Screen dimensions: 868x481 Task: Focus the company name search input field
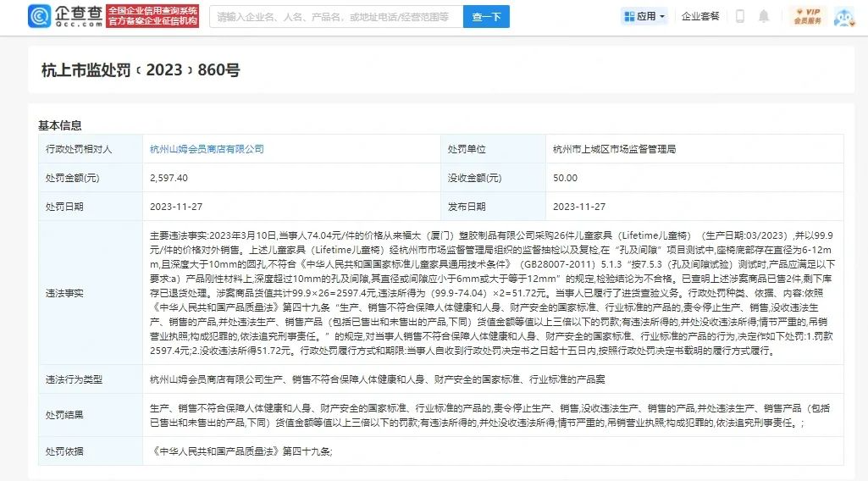(x=335, y=16)
